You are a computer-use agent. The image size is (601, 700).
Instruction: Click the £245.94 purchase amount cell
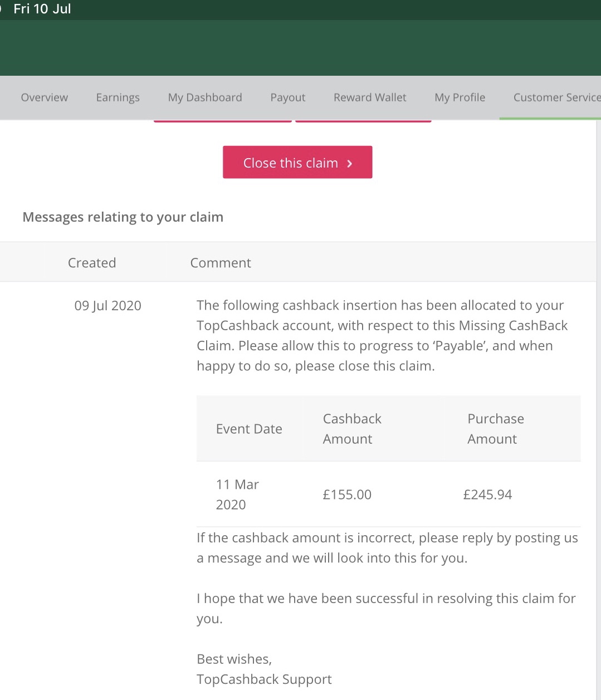487,495
